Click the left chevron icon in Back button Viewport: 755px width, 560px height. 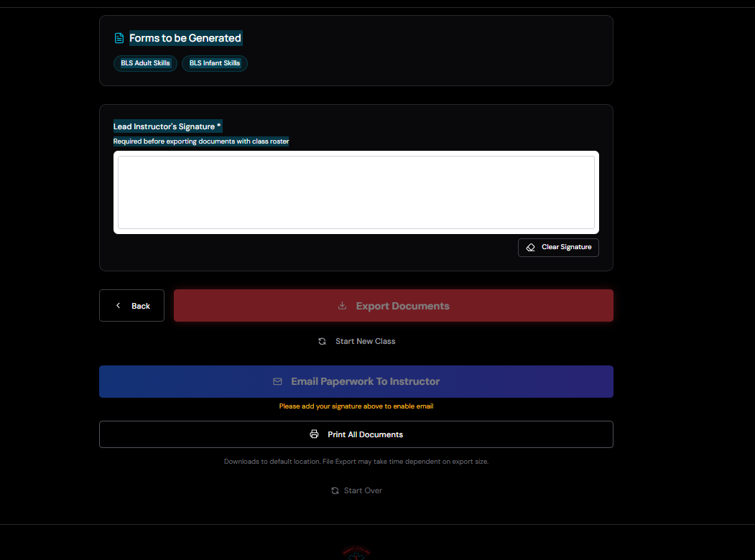(119, 306)
